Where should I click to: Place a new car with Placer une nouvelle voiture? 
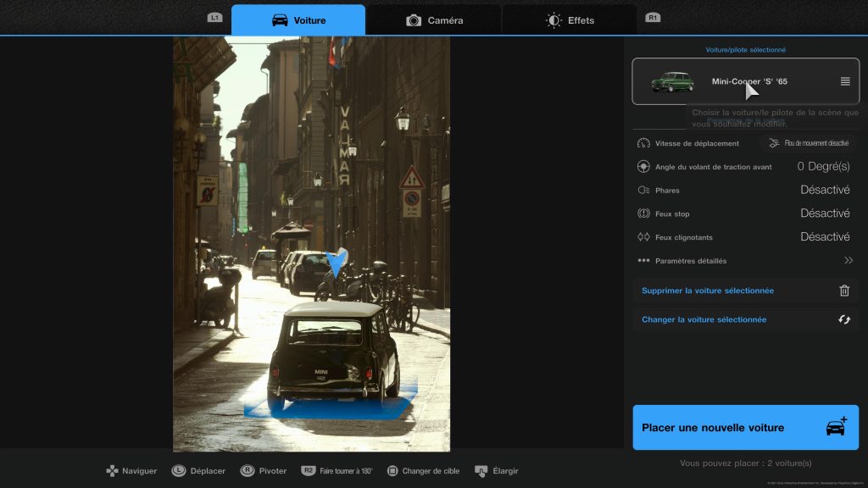745,428
